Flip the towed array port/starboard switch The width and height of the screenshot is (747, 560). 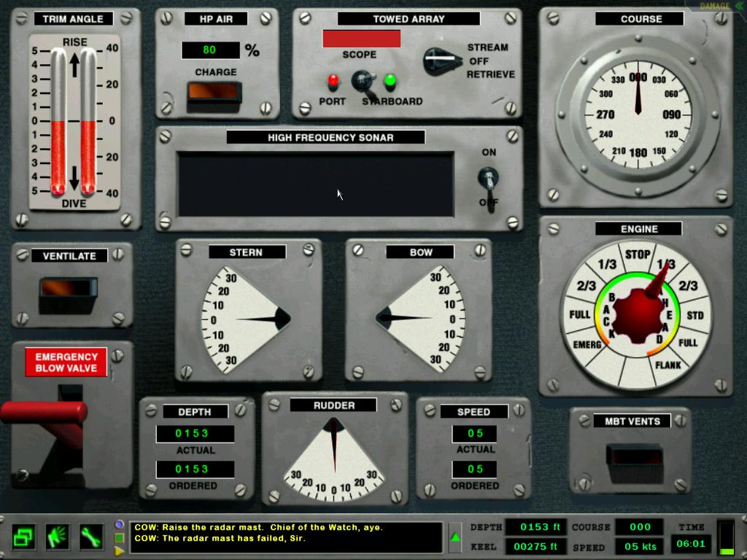(x=364, y=82)
